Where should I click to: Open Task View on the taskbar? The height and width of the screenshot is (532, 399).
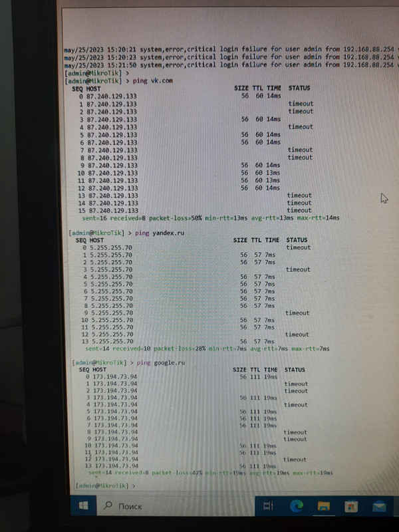tap(268, 507)
